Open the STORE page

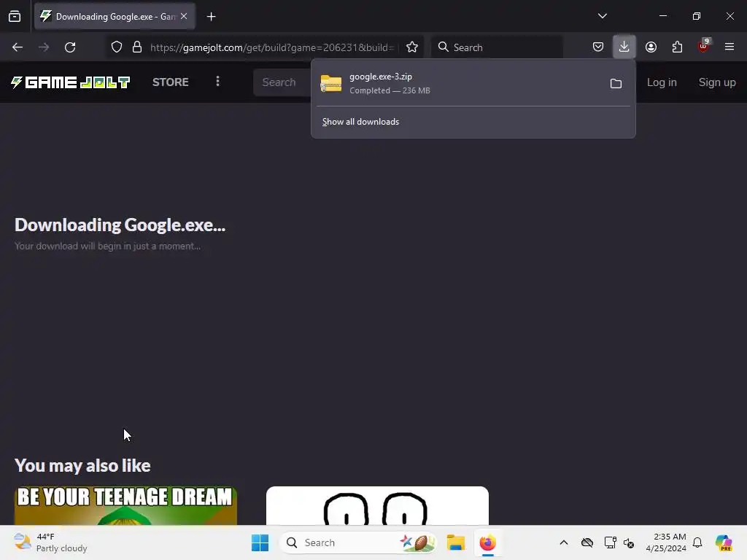click(x=171, y=82)
